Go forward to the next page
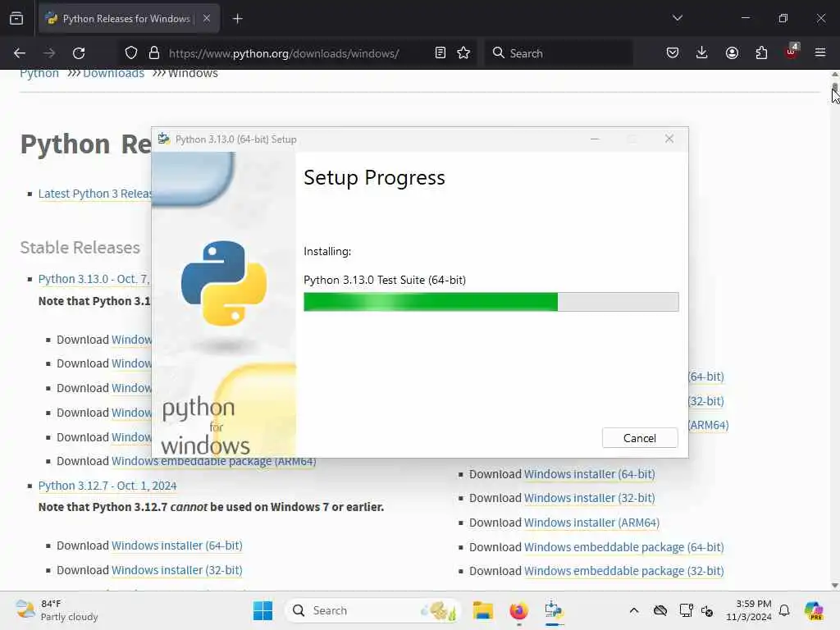Viewport: 840px width, 630px height. tap(49, 53)
